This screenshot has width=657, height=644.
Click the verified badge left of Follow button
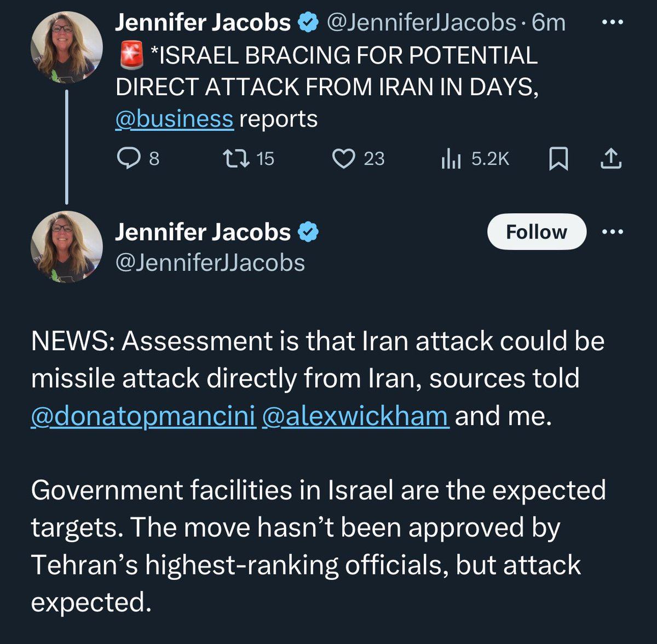click(x=308, y=233)
